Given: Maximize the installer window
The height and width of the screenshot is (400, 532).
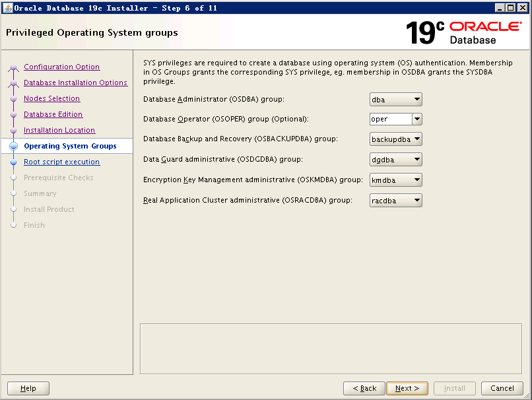Looking at the screenshot, I should pyautogui.click(x=511, y=8).
